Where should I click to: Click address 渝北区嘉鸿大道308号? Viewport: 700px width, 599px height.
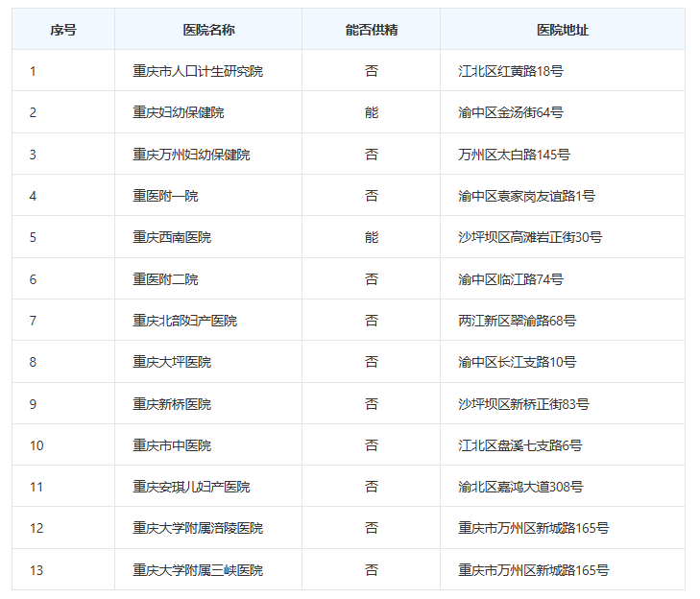[x=520, y=487]
